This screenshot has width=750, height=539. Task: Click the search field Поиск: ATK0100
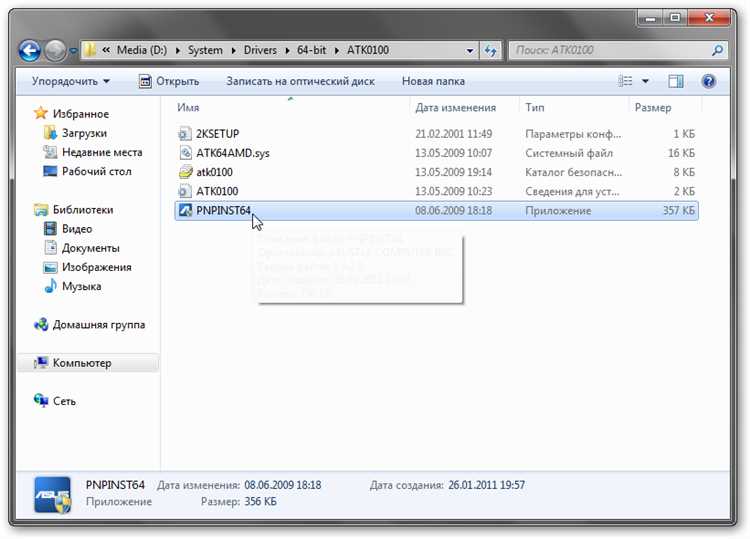pos(610,50)
